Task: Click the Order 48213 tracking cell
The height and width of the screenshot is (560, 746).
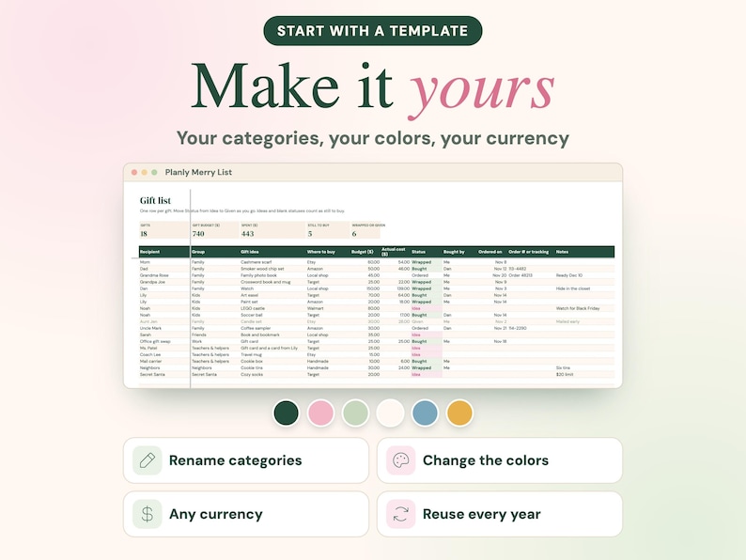Action: (521, 275)
